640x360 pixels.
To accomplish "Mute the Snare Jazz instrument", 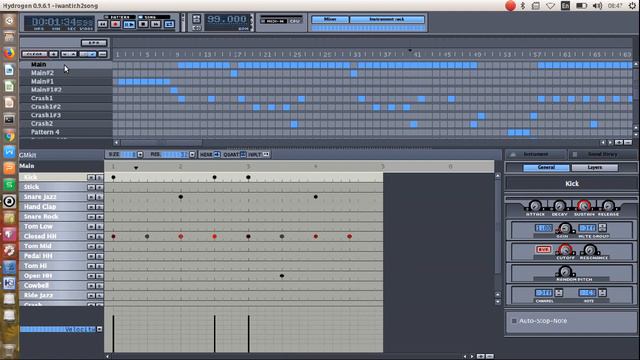I will pyautogui.click(x=91, y=197).
